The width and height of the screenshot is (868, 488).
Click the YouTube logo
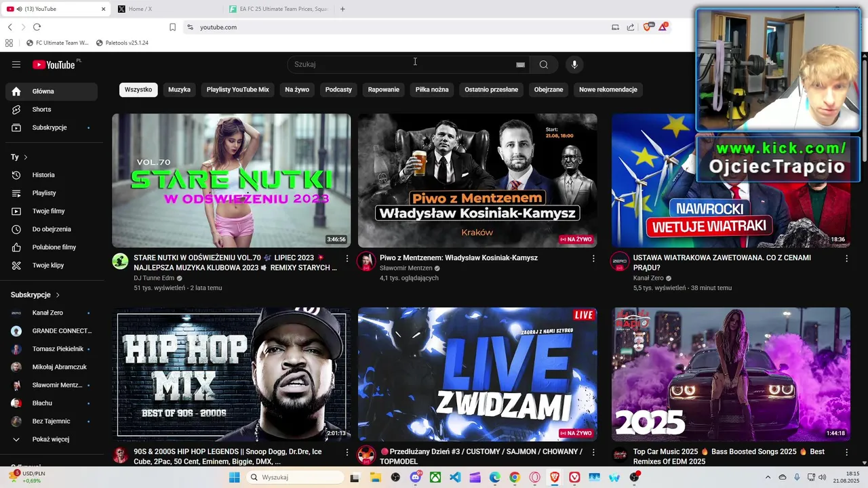pos(54,64)
